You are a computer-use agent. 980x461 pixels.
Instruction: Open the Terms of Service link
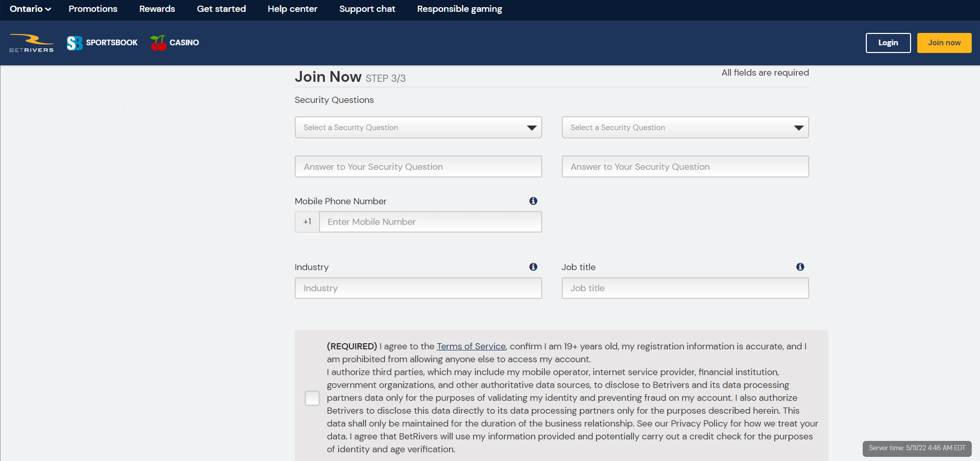471,346
